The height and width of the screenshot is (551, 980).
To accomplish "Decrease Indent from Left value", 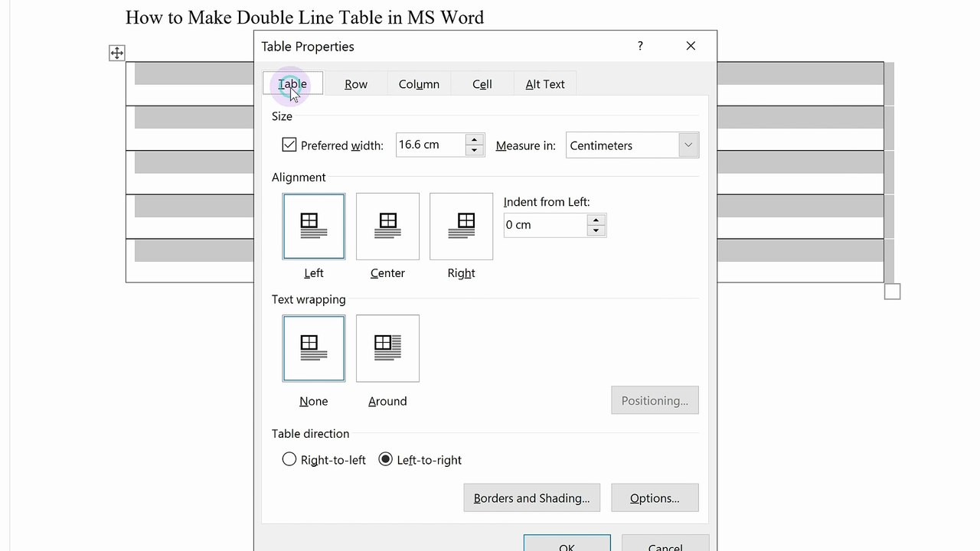I will click(x=596, y=230).
